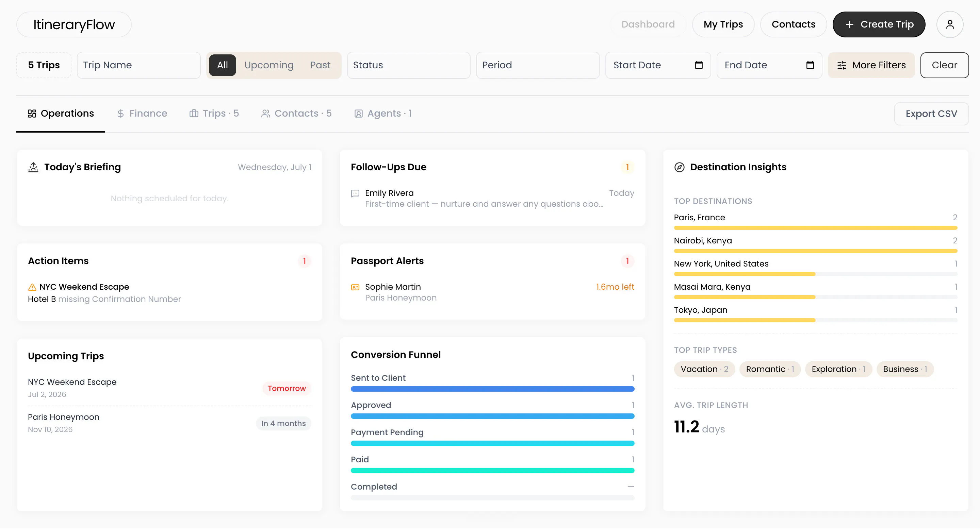Open Contacts from top navigation

point(793,24)
